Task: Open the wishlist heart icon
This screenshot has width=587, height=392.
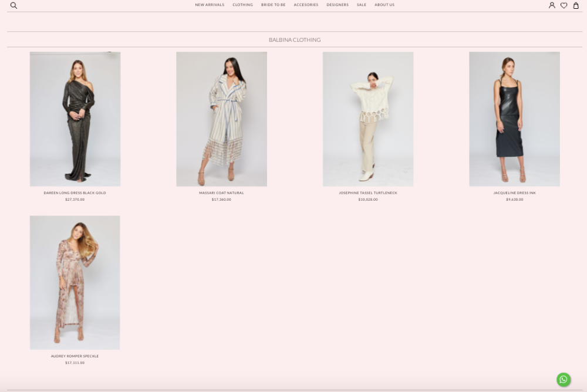Action: click(x=564, y=5)
